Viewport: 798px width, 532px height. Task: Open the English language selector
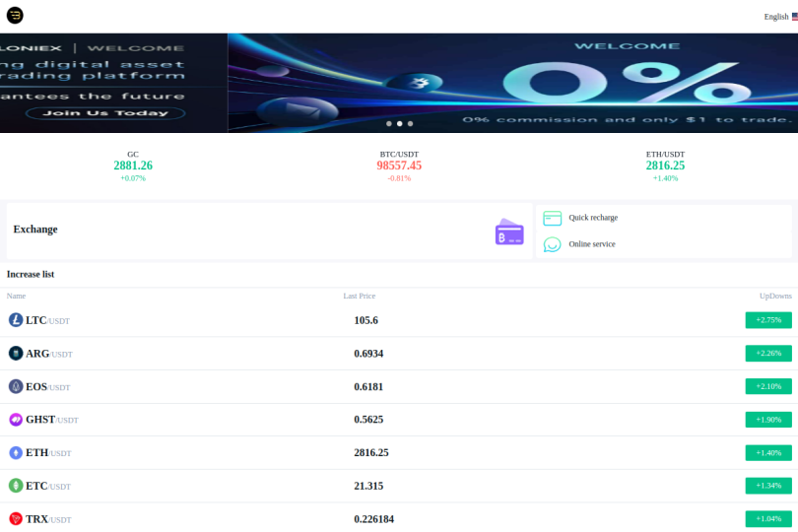pos(780,17)
